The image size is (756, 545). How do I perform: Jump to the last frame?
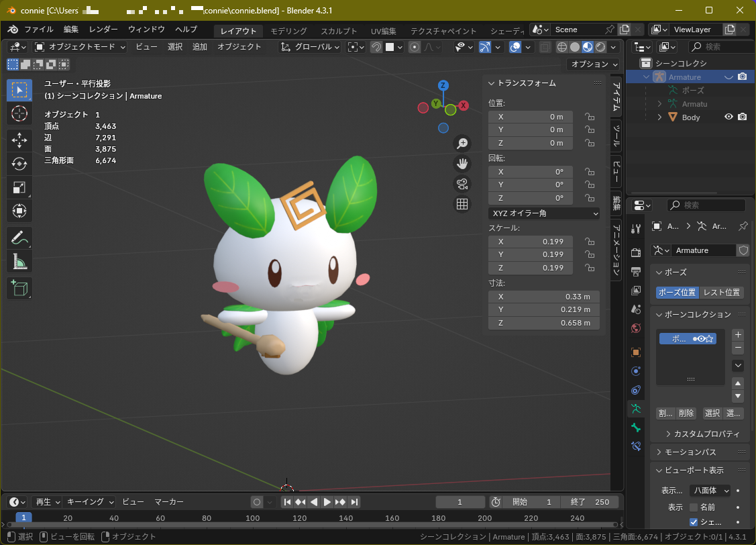pos(354,502)
